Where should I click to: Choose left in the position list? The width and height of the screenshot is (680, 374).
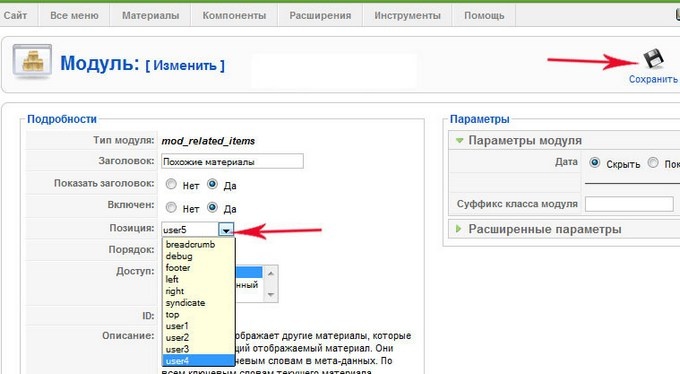point(199,280)
